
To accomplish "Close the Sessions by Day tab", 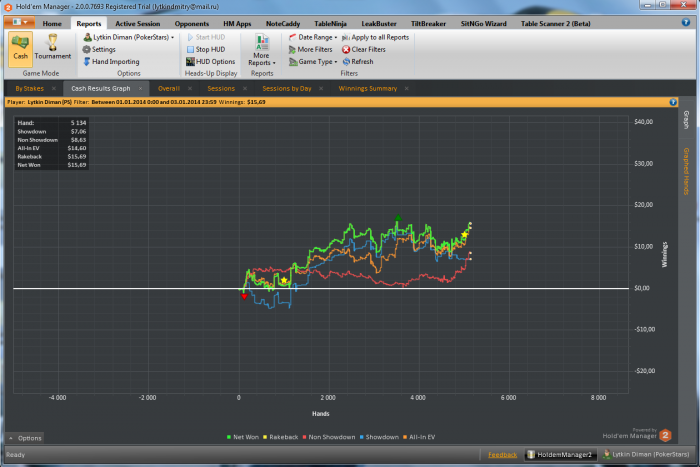I will pos(321,88).
